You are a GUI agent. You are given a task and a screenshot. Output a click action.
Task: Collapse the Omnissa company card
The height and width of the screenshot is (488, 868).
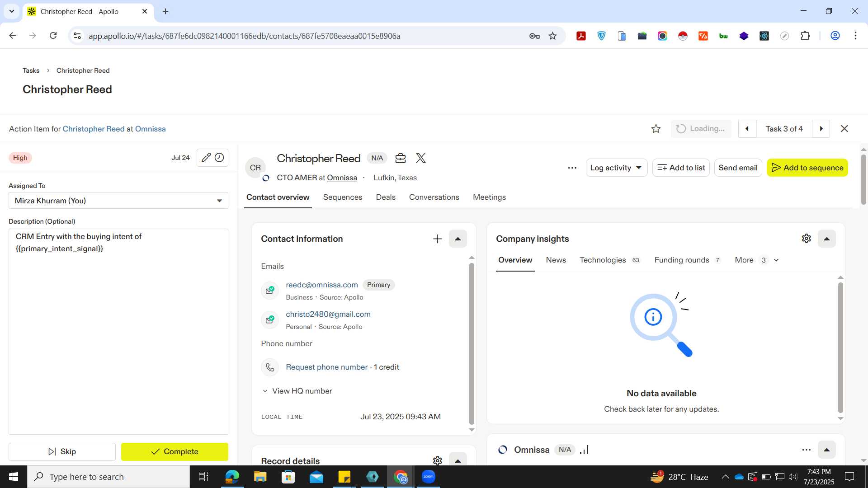[x=826, y=450]
